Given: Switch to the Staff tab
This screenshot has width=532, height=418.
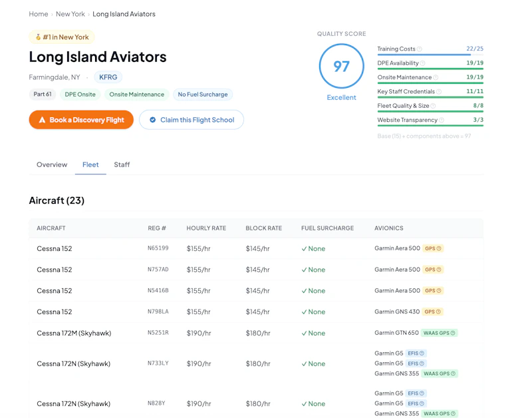Looking at the screenshot, I should (122, 164).
